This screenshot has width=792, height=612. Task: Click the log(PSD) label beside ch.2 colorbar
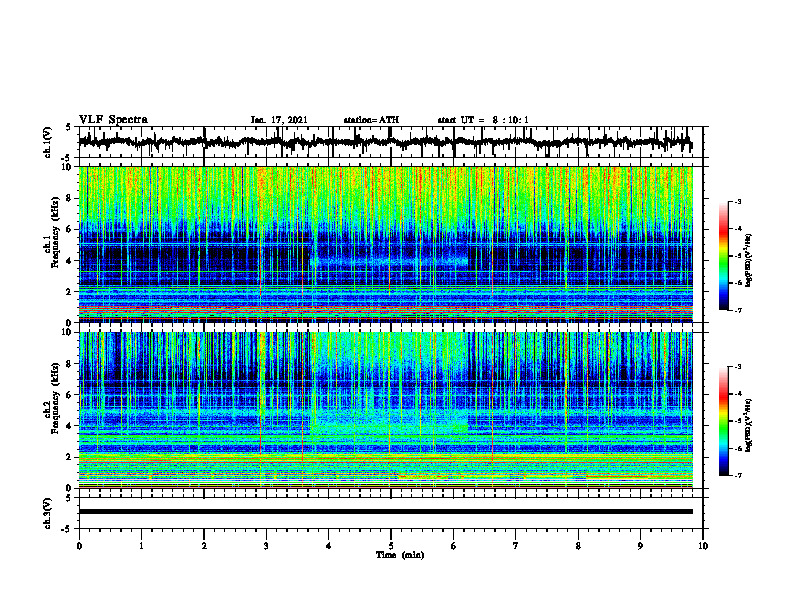749,425
